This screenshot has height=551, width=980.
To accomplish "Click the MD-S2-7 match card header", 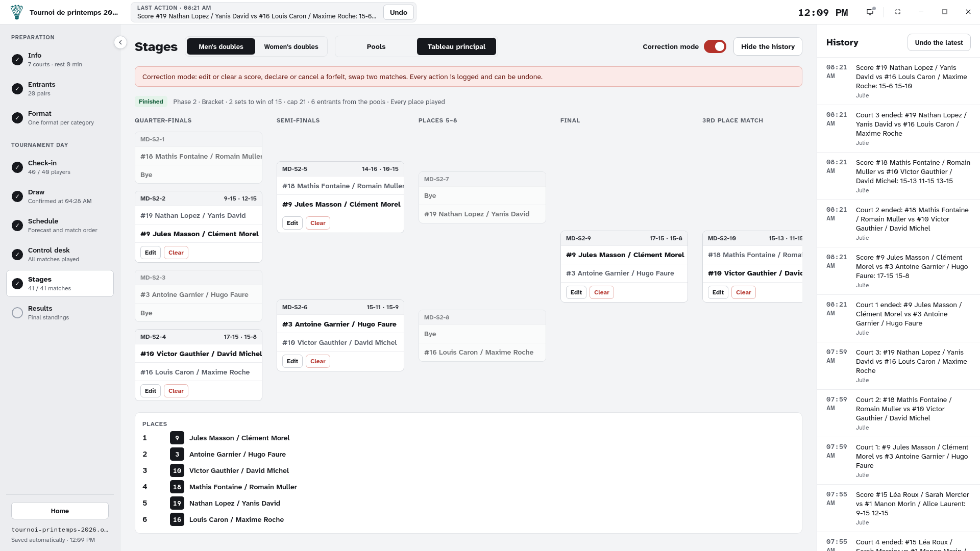I will point(482,179).
